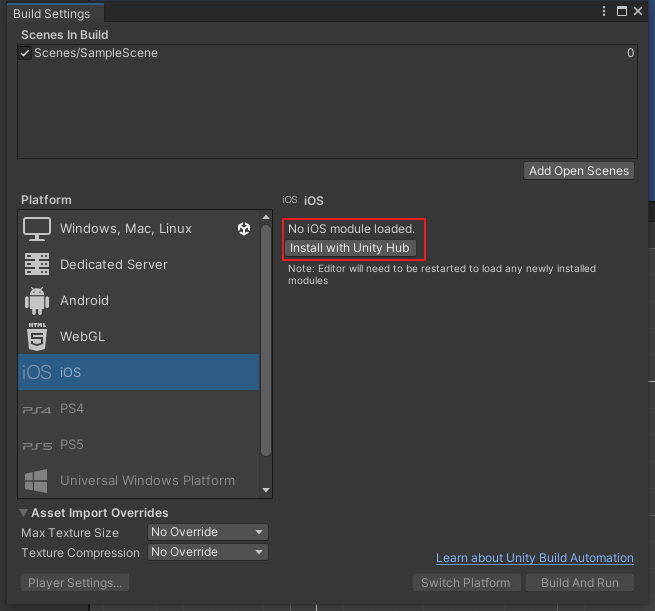The width and height of the screenshot is (655, 611).
Task: Click the small iOS icon in the right pane header
Action: click(x=289, y=200)
